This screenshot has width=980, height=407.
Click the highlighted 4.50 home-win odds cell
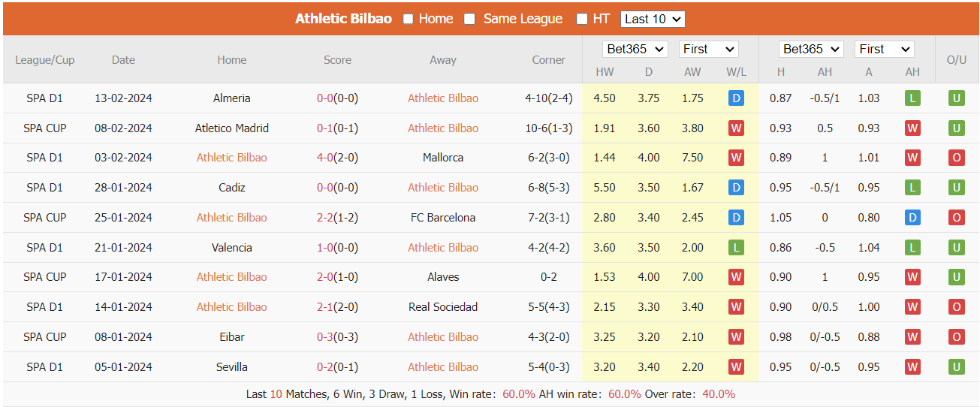[x=605, y=98]
